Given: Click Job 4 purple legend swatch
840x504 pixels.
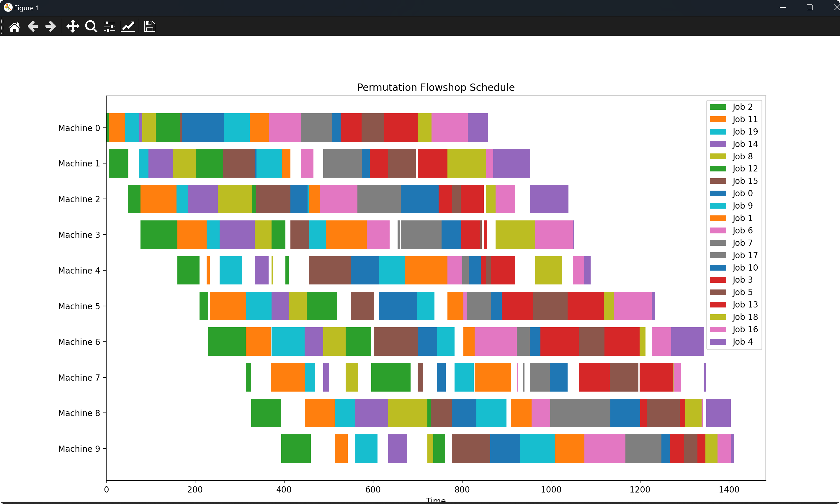Looking at the screenshot, I should [x=718, y=342].
